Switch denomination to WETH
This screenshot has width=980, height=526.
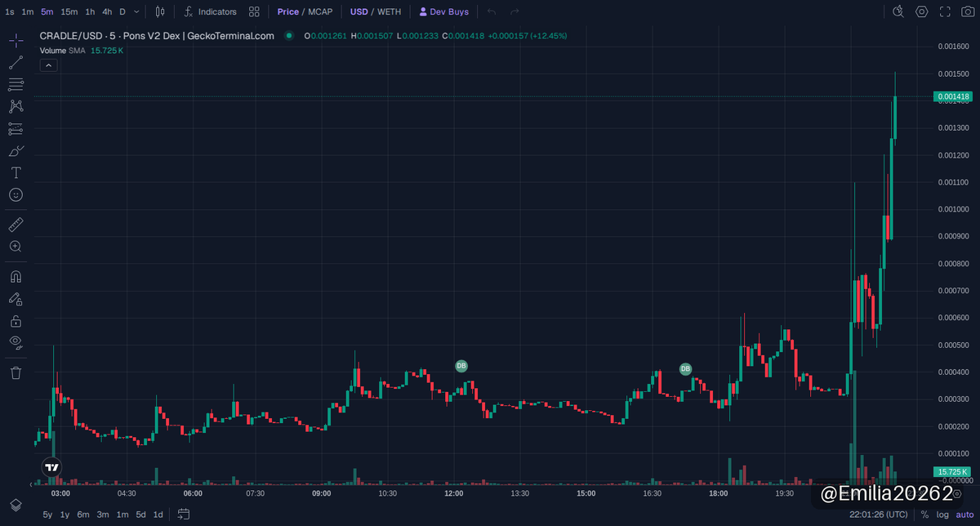click(x=389, y=12)
